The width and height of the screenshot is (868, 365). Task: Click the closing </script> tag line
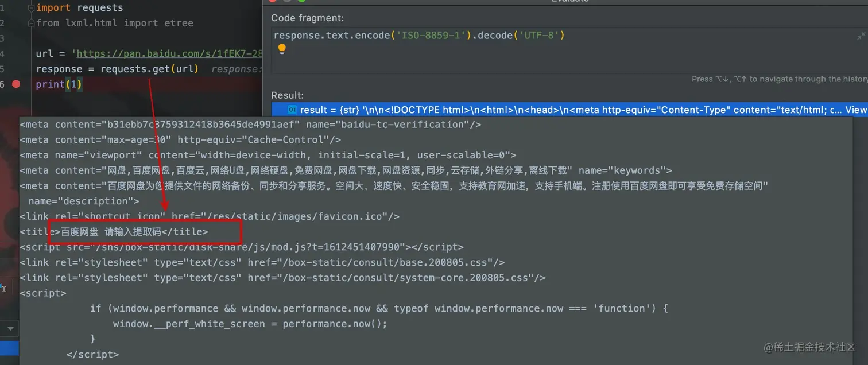92,355
